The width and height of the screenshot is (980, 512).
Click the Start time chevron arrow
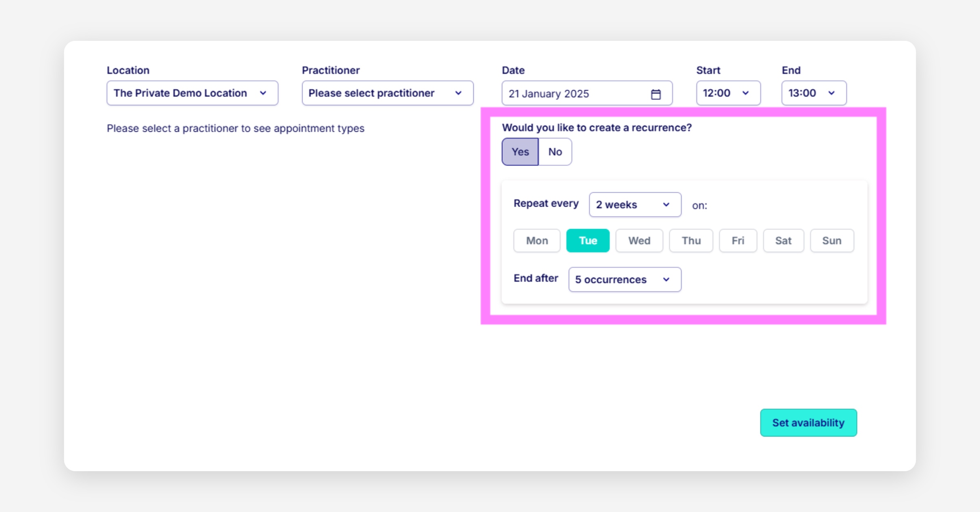point(745,93)
